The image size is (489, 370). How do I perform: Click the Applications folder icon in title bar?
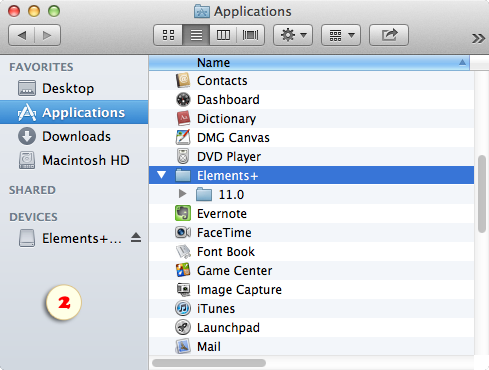[x=202, y=11]
